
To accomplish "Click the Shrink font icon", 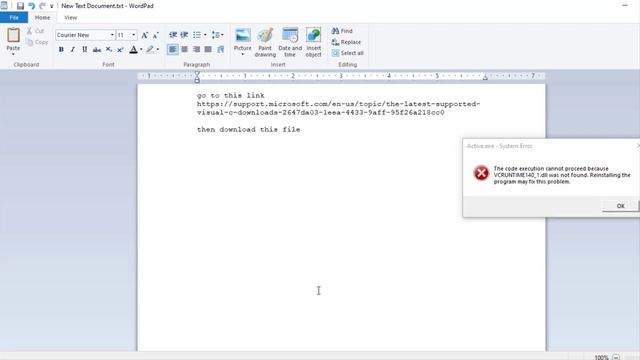I will [x=156, y=36].
